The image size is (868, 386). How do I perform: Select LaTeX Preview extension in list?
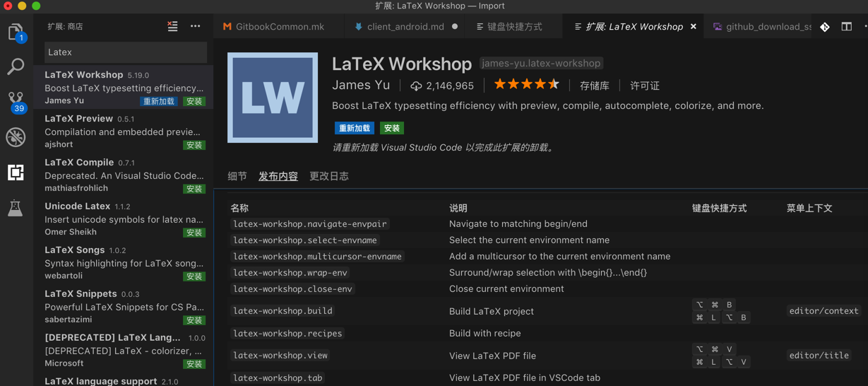click(x=124, y=131)
